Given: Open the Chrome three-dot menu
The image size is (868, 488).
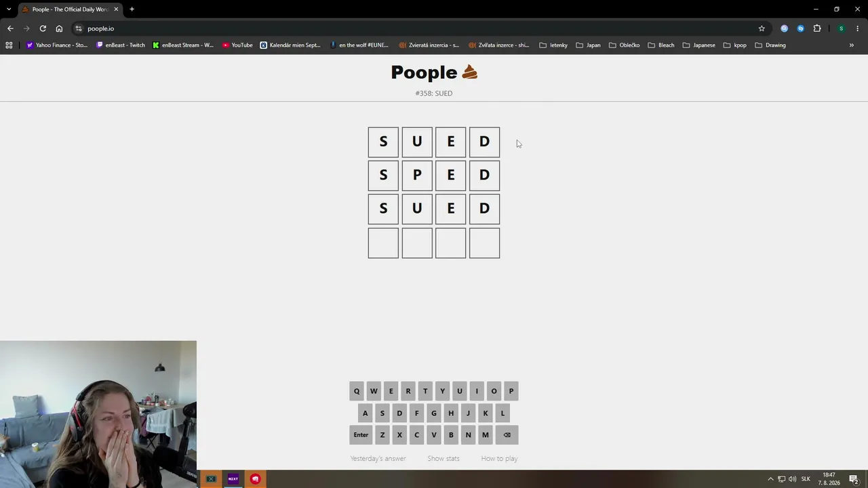Looking at the screenshot, I should [x=858, y=28].
